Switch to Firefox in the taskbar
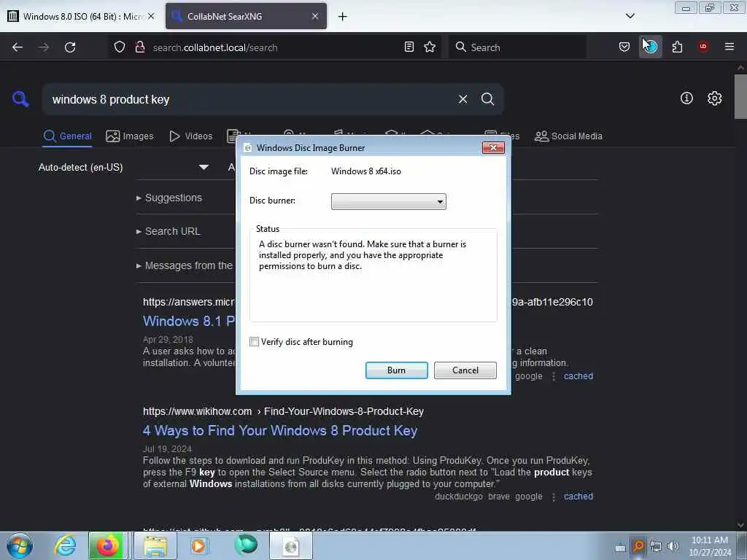This screenshot has width=747, height=560. (108, 545)
